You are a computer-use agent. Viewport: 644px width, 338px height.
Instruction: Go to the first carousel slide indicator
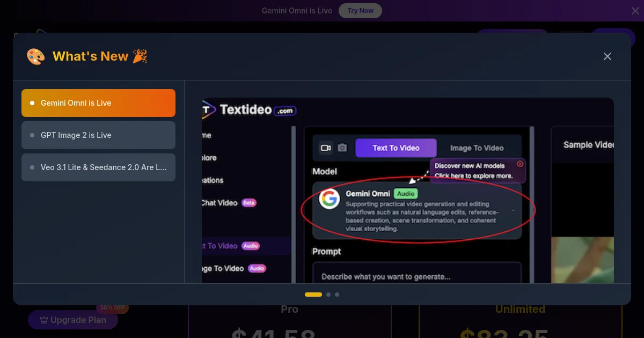coord(313,295)
